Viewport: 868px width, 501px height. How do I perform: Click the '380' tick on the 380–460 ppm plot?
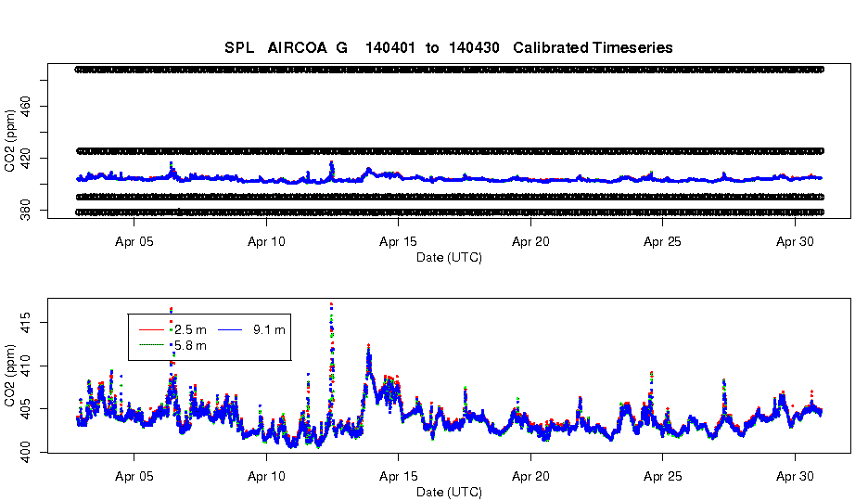25,211
